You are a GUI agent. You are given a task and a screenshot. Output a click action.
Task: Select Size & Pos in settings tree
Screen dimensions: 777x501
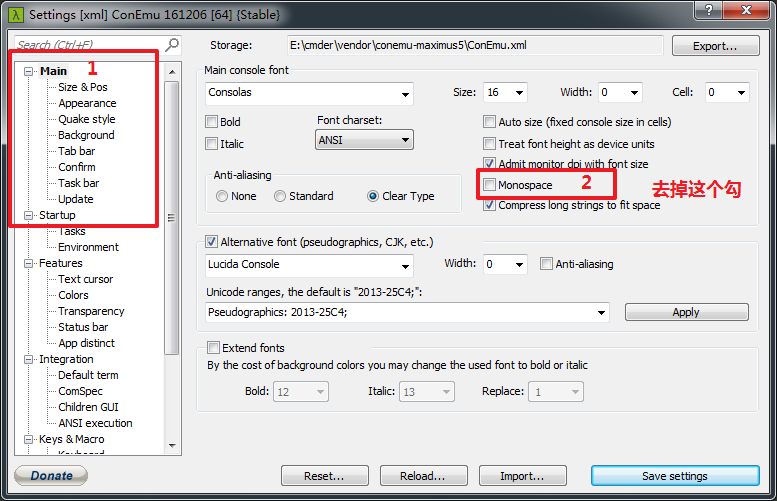coord(83,87)
